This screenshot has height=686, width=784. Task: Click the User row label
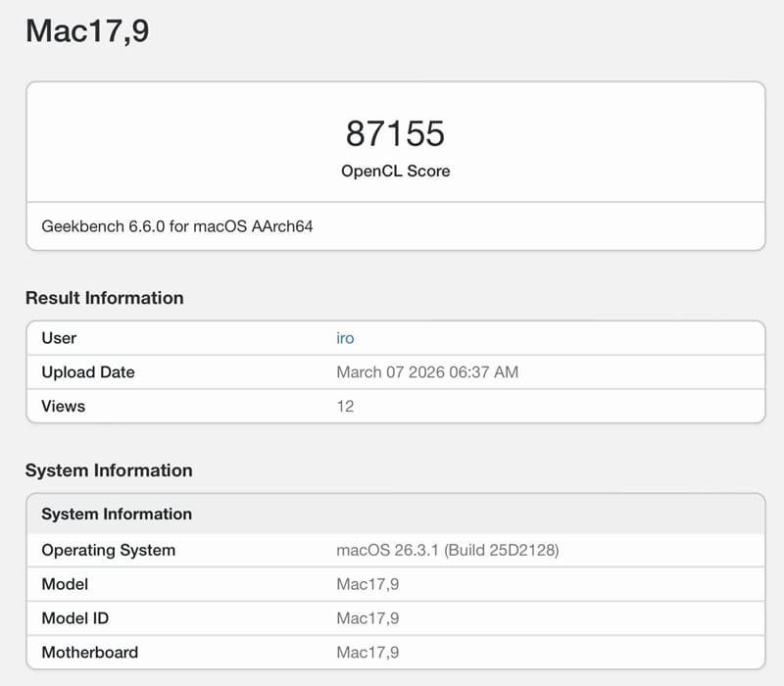pyautogui.click(x=59, y=338)
